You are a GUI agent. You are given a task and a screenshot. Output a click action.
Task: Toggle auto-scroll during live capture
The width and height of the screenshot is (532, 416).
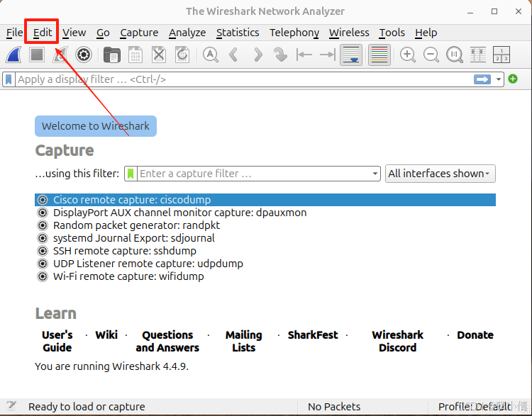[x=351, y=55]
